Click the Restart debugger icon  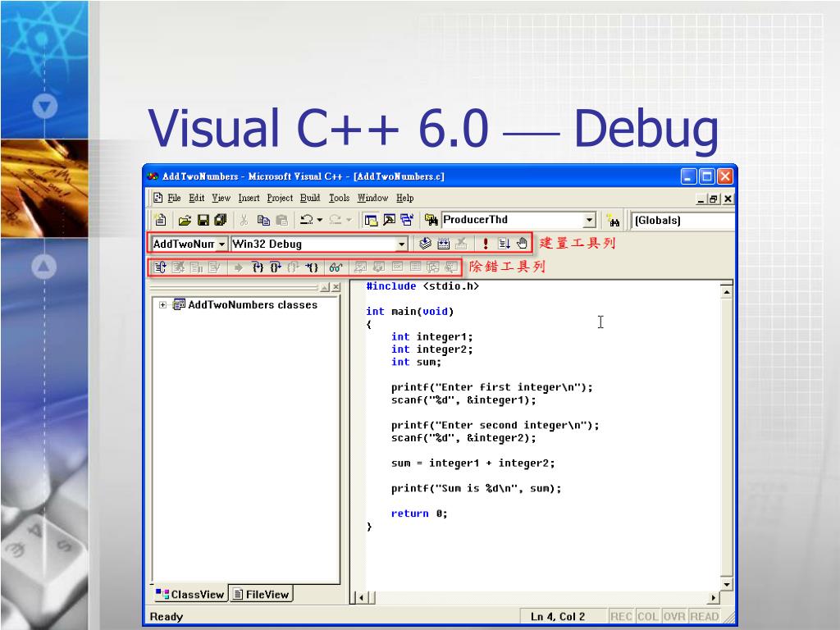160,267
